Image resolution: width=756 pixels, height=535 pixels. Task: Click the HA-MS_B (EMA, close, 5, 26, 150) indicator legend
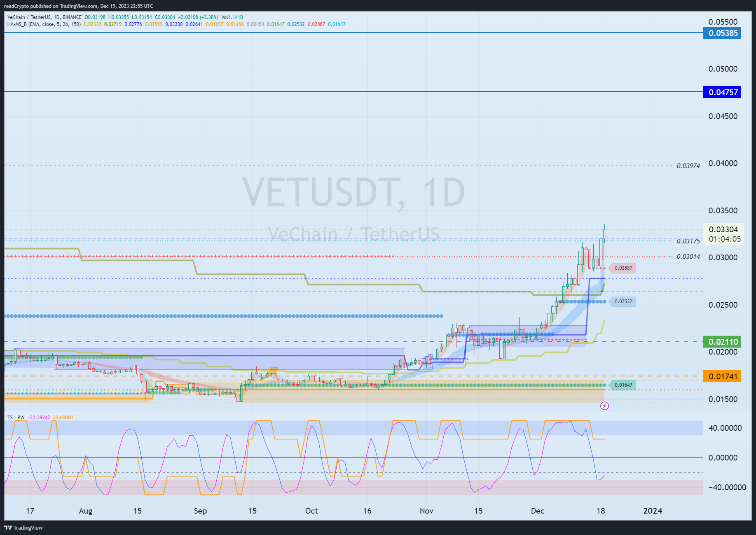point(44,24)
